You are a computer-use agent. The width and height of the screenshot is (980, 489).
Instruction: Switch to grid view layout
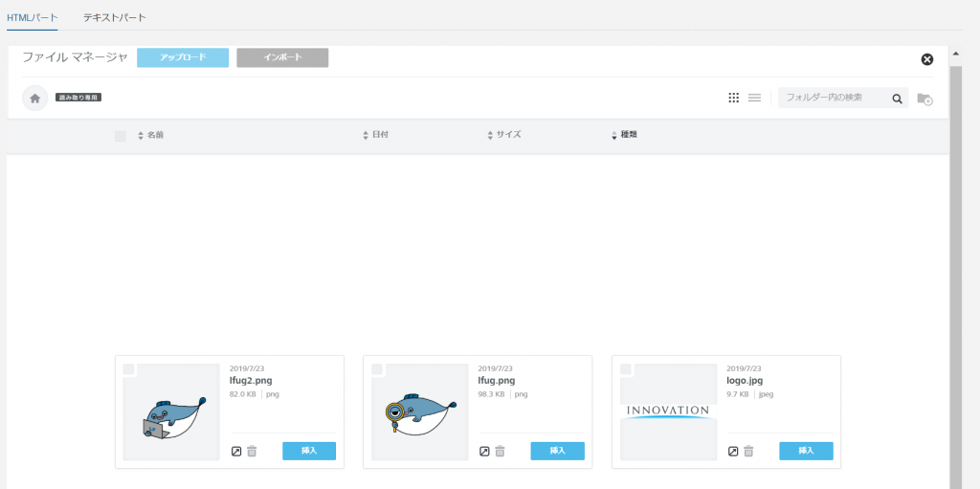pyautogui.click(x=734, y=98)
